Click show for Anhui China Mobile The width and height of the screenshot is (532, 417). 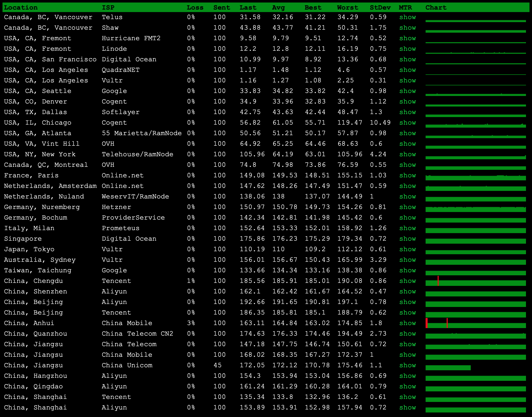(x=407, y=323)
